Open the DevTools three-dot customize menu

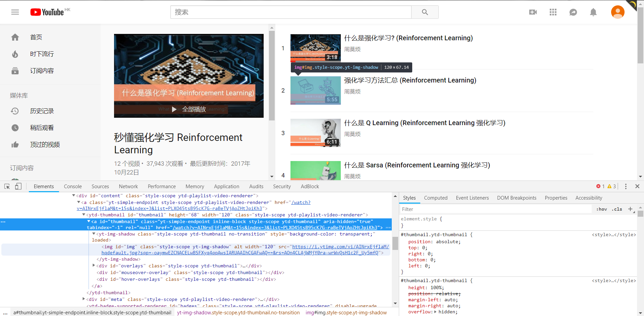626,186
